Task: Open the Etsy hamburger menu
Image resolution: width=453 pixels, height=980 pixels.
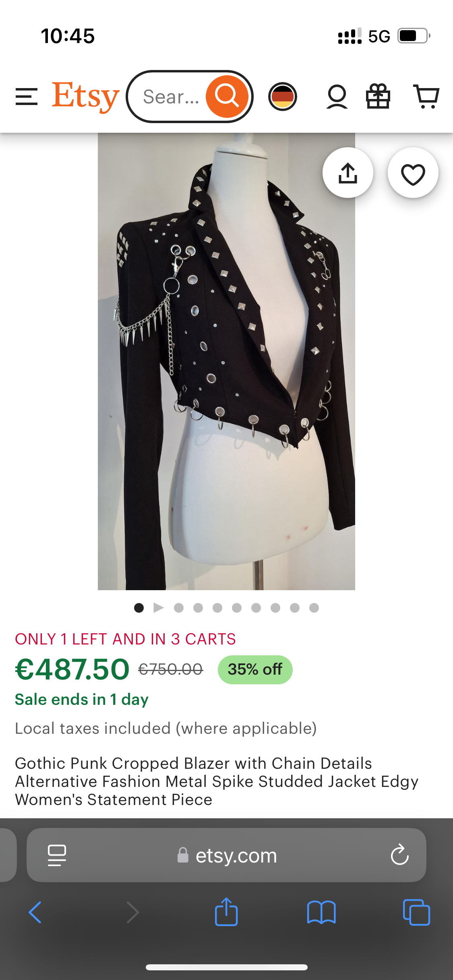Action: pos(27,97)
